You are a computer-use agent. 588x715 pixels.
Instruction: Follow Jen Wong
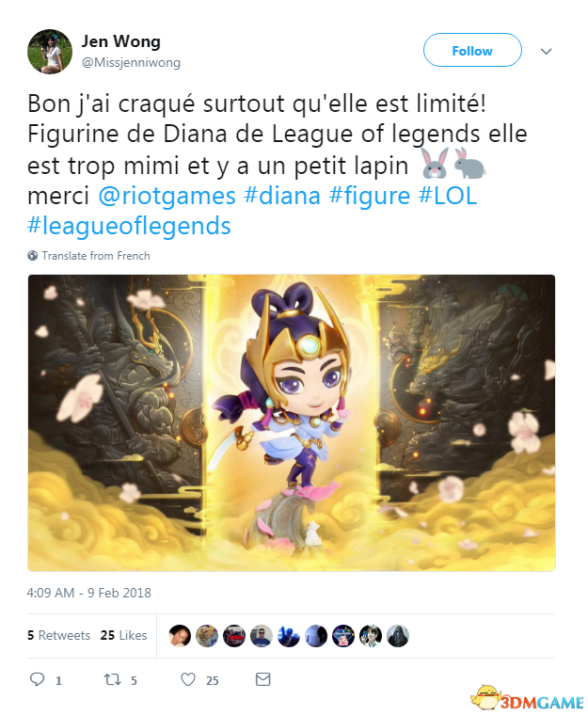pos(472,50)
